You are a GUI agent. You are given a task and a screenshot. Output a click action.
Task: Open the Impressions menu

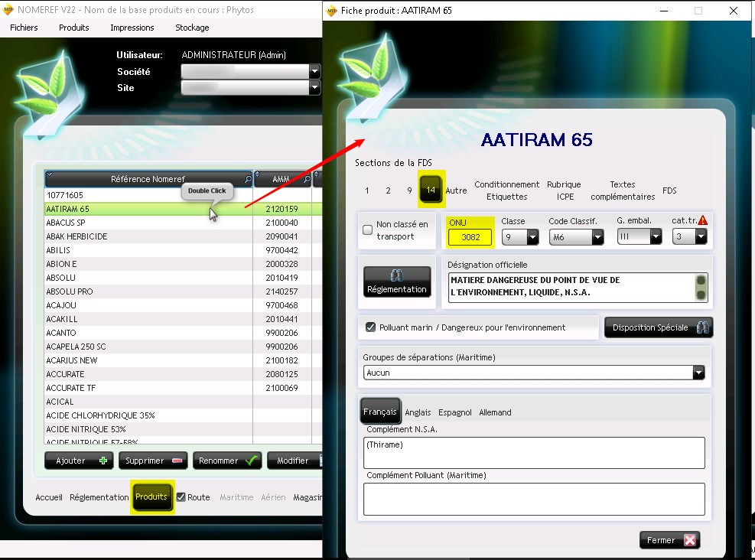132,28
